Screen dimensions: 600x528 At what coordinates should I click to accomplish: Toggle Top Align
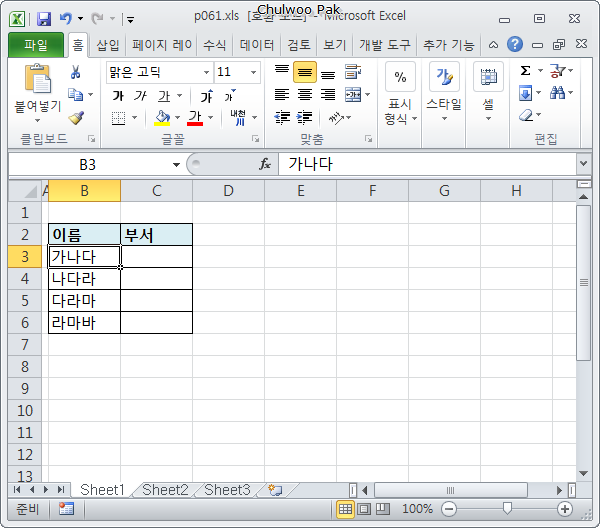tap(282, 72)
